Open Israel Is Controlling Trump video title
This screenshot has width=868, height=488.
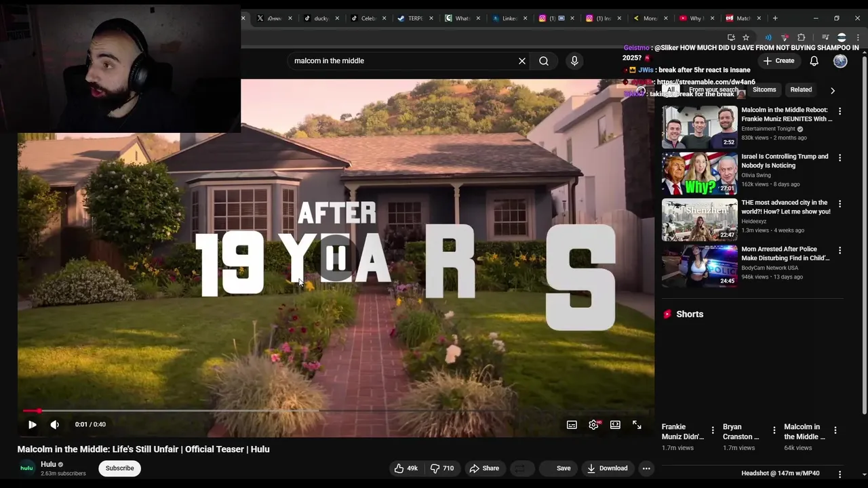[x=785, y=161]
